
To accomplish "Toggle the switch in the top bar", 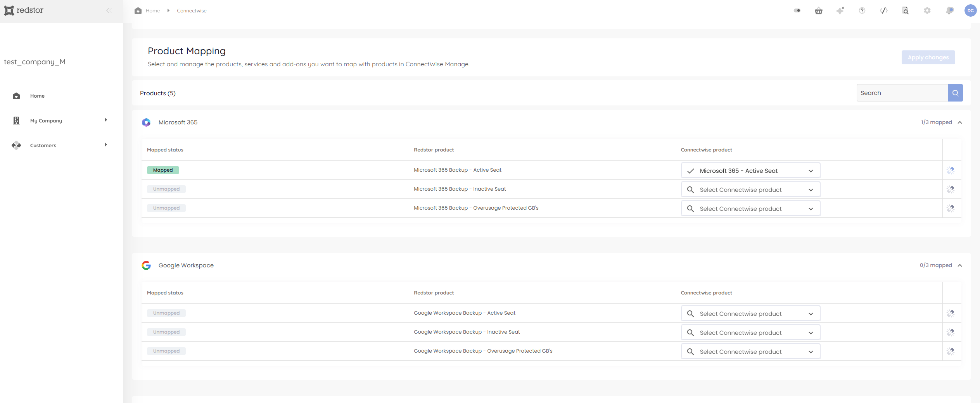I will 797,10.
